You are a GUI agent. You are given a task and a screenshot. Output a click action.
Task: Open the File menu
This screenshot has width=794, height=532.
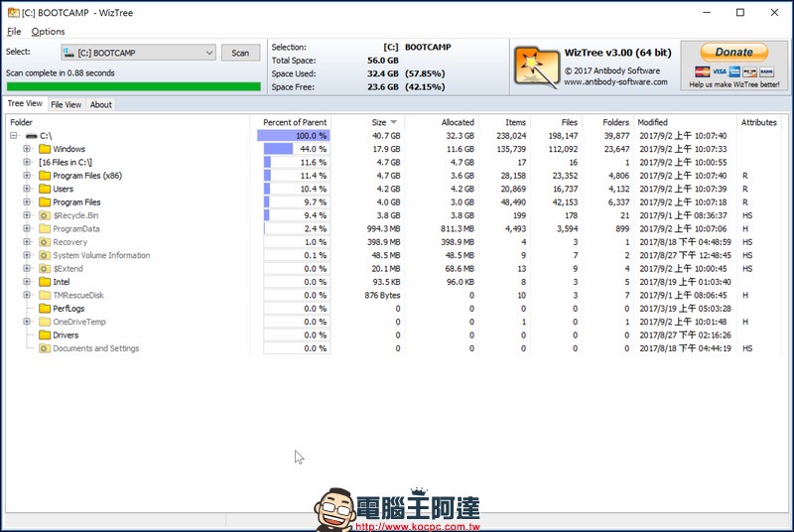coord(14,32)
